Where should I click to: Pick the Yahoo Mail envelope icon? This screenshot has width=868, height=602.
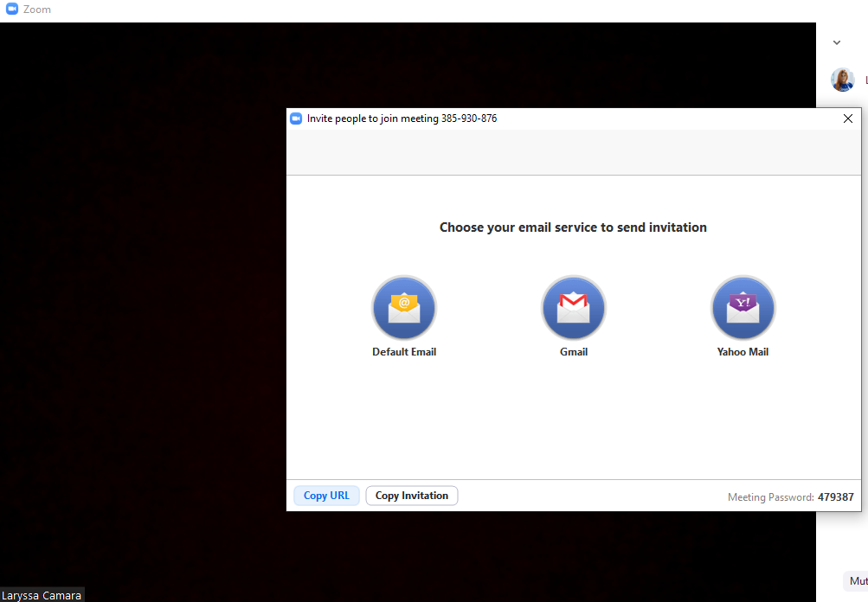click(x=743, y=308)
